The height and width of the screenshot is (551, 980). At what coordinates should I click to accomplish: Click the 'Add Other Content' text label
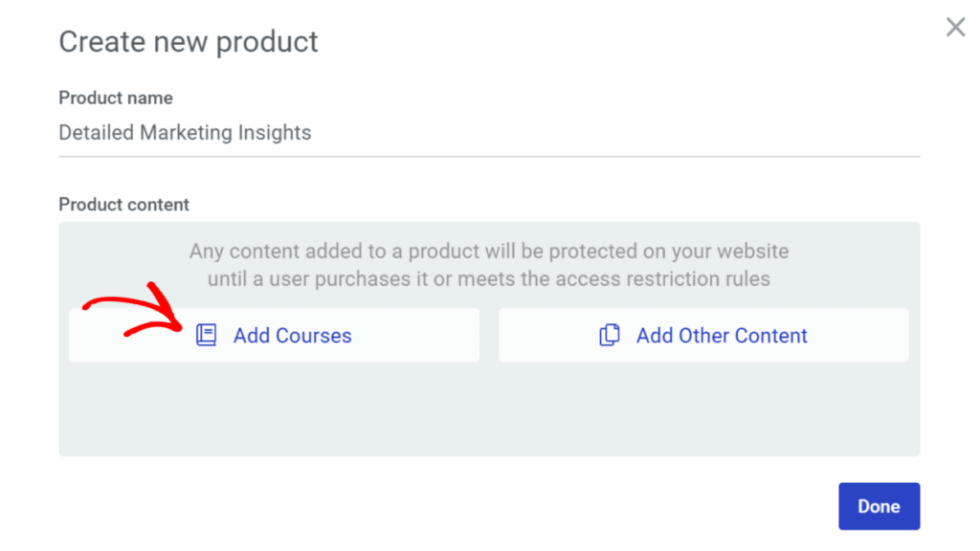[722, 336]
